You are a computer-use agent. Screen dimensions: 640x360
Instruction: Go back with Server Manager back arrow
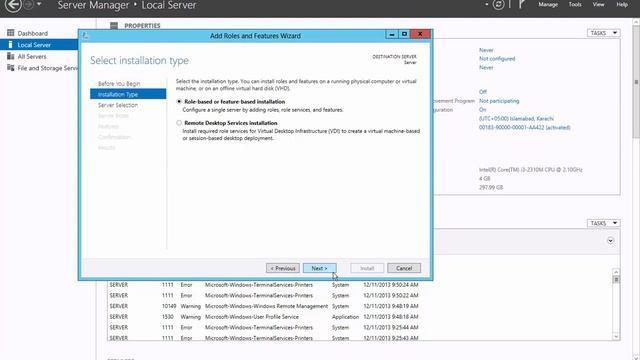[x=13, y=5]
